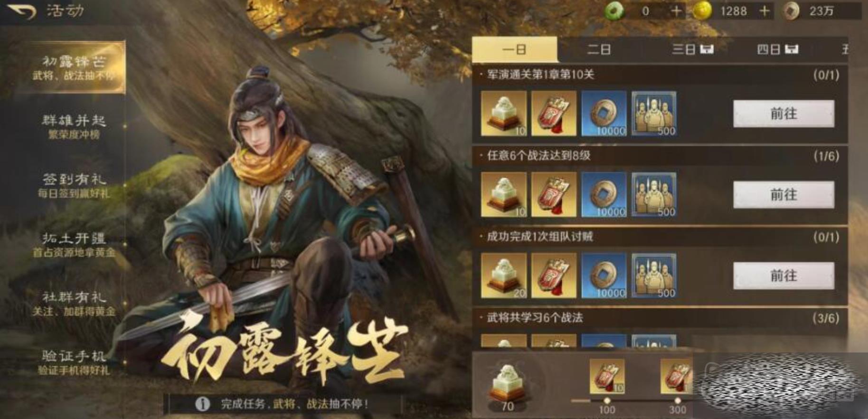This screenshot has width=868, height=419.
Task: Tap red scroll reward in 任意6个战法 task
Action: click(554, 195)
